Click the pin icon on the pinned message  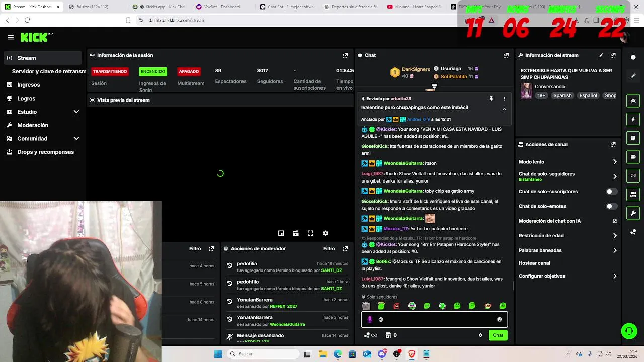click(491, 99)
